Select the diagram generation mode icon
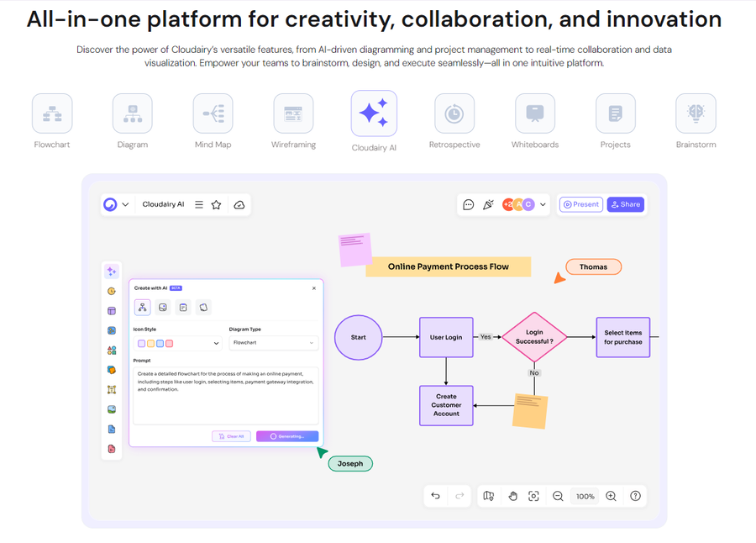 (x=143, y=308)
